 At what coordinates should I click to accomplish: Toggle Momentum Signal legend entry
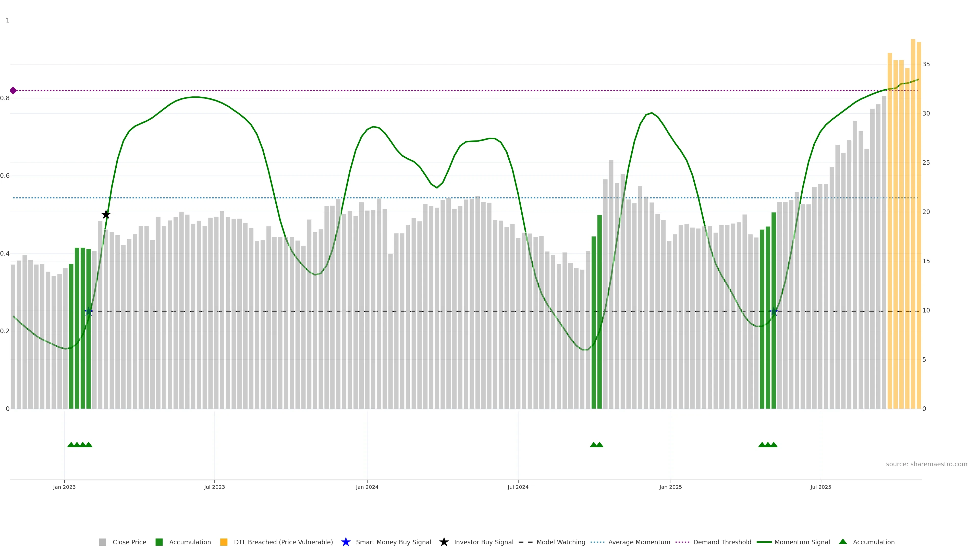[x=802, y=542]
